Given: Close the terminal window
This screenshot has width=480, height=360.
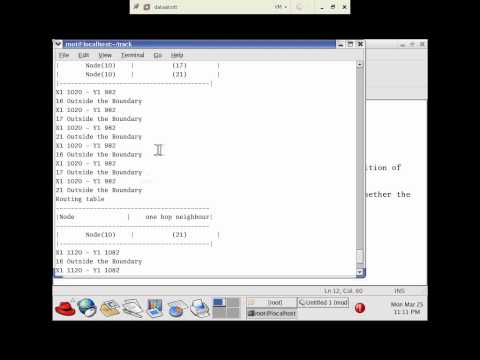Looking at the screenshot, I should coord(360,44).
